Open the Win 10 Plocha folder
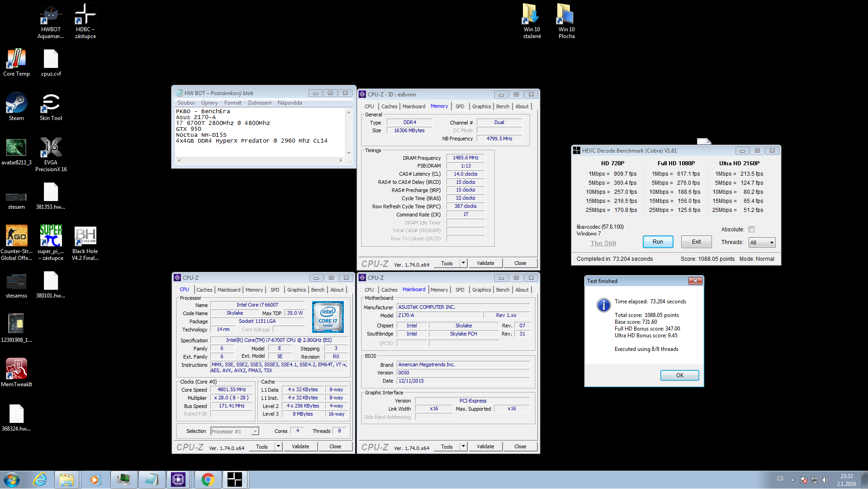868x489 pixels. [x=566, y=20]
